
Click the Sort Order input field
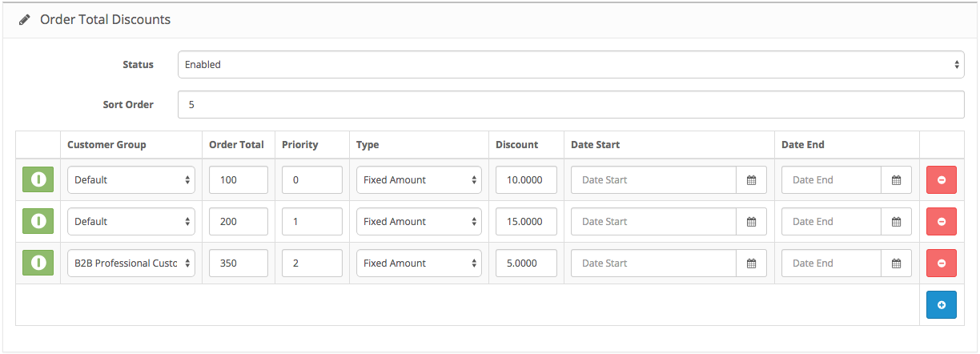tap(570, 104)
